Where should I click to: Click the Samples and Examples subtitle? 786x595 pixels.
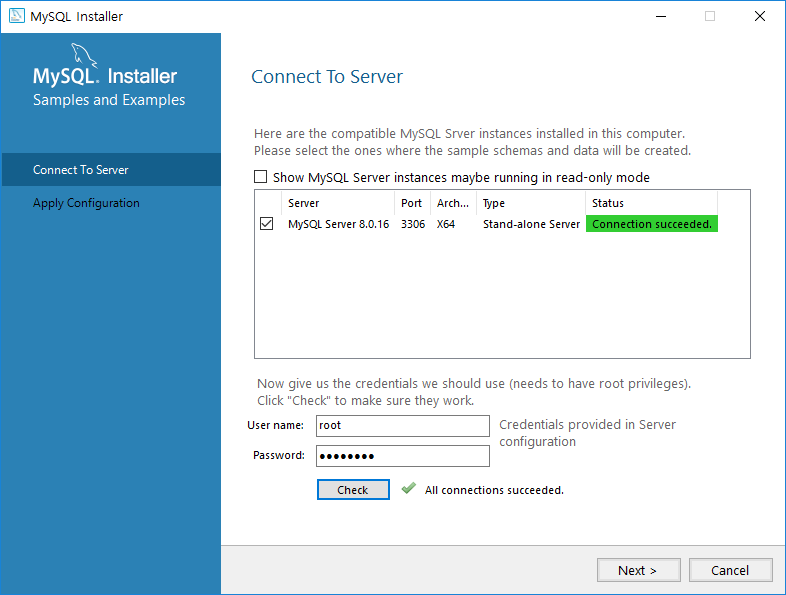click(x=109, y=100)
